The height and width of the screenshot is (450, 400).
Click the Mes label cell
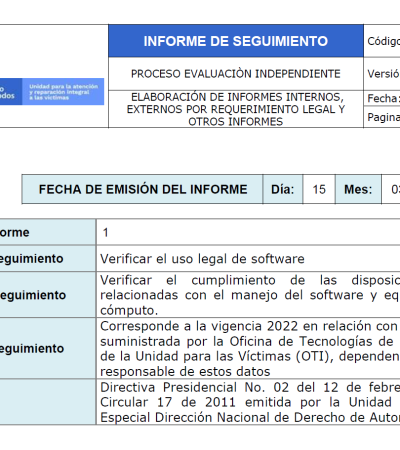[358, 189]
